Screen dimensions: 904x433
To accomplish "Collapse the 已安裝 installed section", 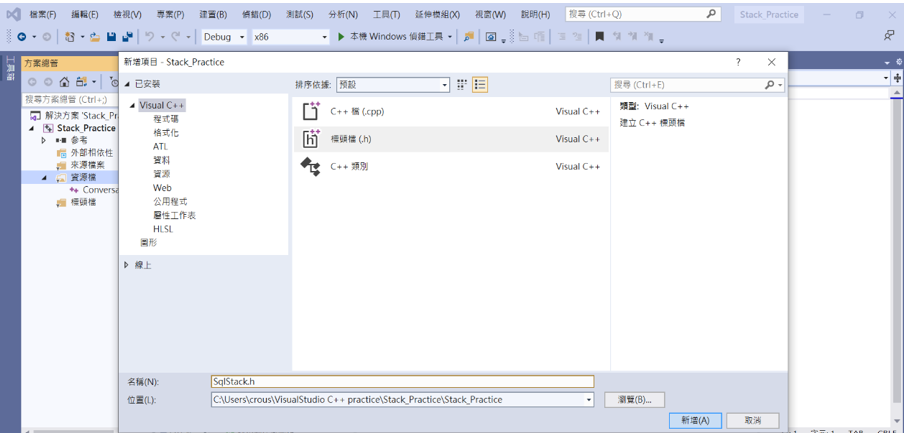I will click(127, 85).
